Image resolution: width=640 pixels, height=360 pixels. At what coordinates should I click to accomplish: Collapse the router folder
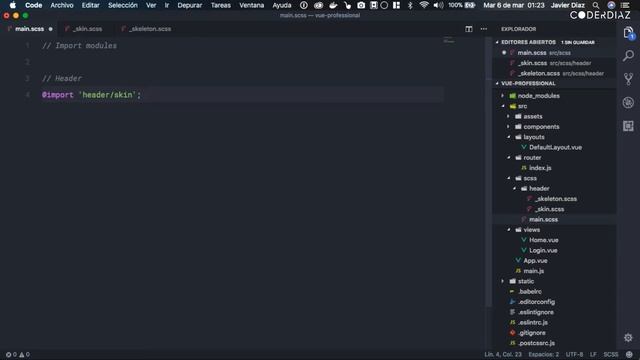[532, 158]
